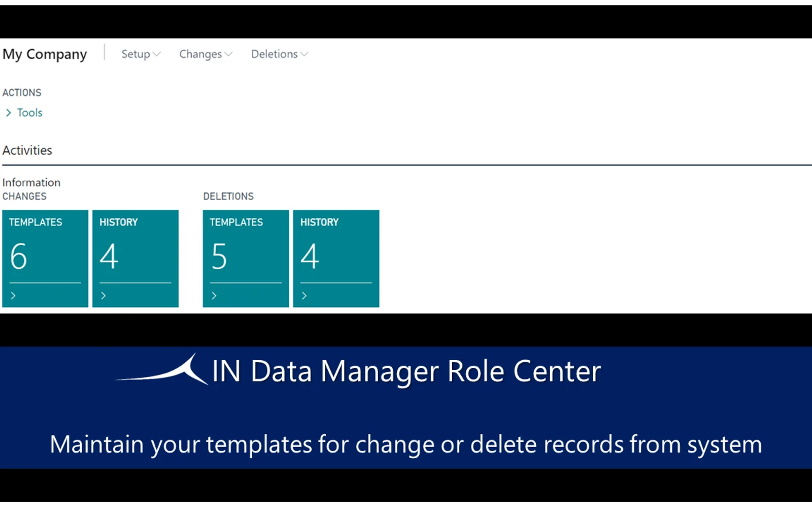Click arrow icon on Deletions Templates tile
Viewport: 812px width, 508px height.
[x=214, y=296]
